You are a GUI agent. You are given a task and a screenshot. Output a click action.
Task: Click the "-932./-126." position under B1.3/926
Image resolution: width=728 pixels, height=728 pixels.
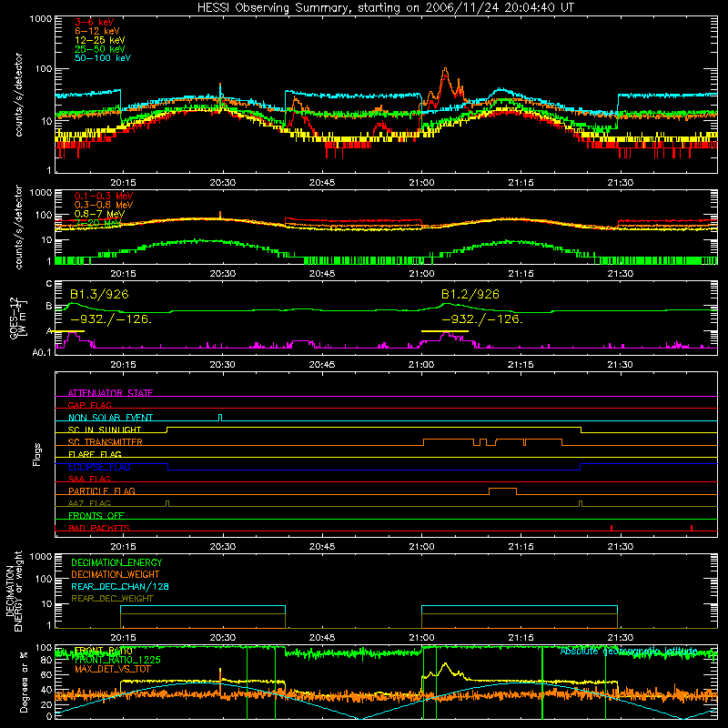[x=111, y=319]
